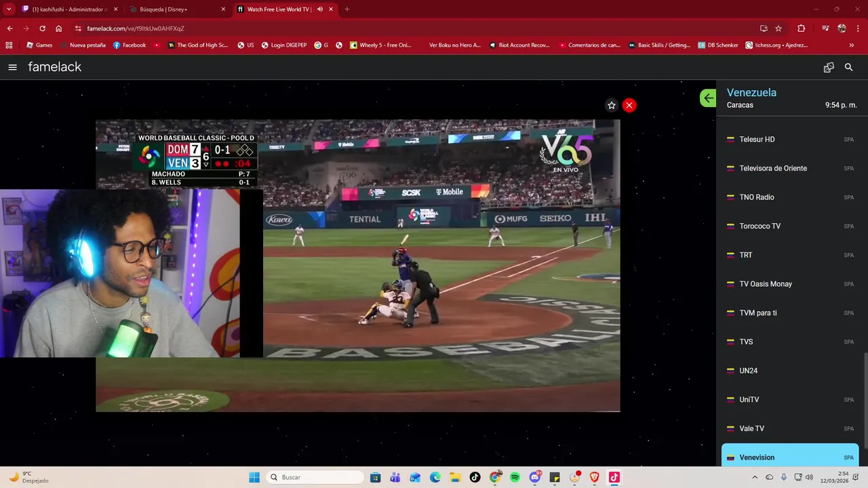Open the Wheely 5 bookmark
Image resolution: width=868 pixels, height=488 pixels.
[380, 45]
